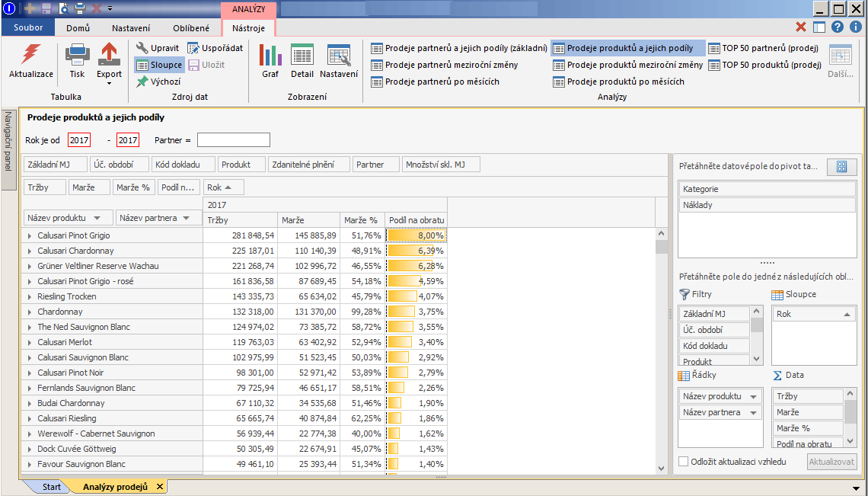Open the Graf chart view
Image resolution: width=868 pixels, height=496 pixels.
coord(270,56)
